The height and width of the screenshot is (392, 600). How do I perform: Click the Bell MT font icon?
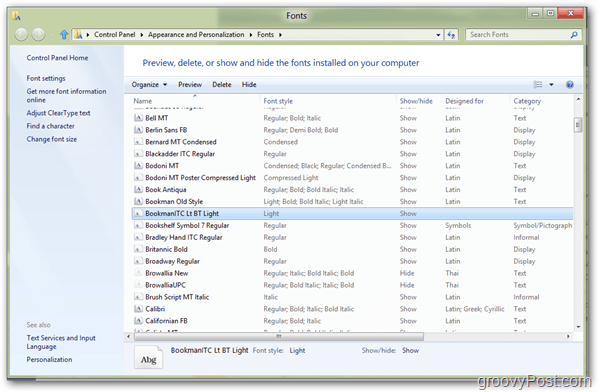tap(139, 118)
